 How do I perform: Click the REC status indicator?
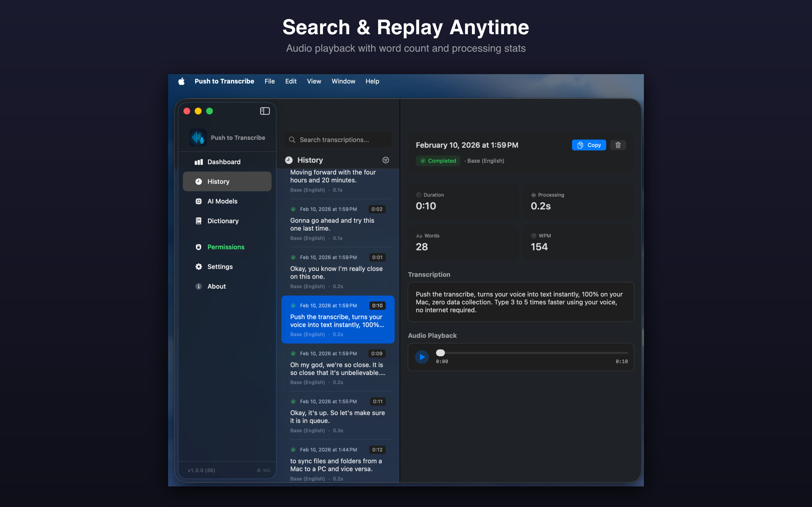pyautogui.click(x=264, y=470)
